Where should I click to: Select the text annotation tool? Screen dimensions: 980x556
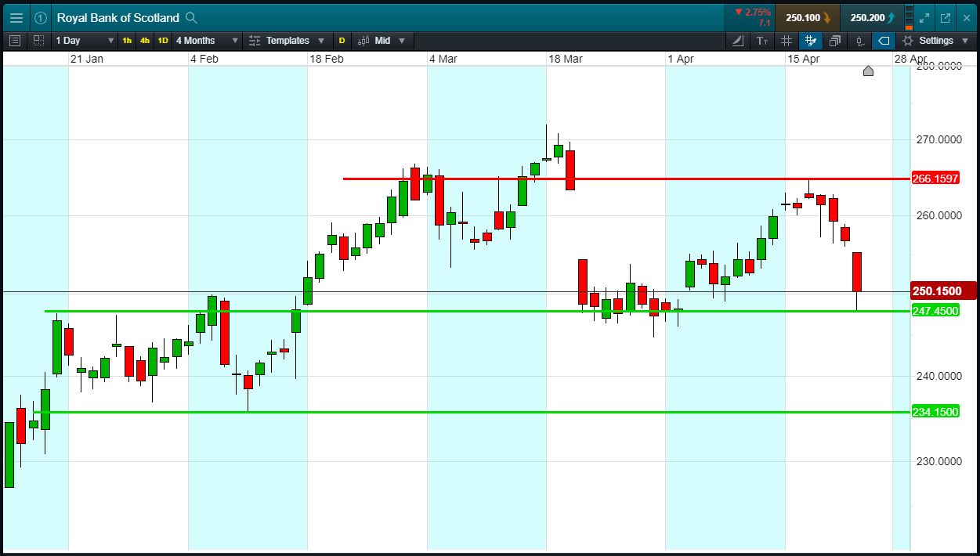[762, 41]
